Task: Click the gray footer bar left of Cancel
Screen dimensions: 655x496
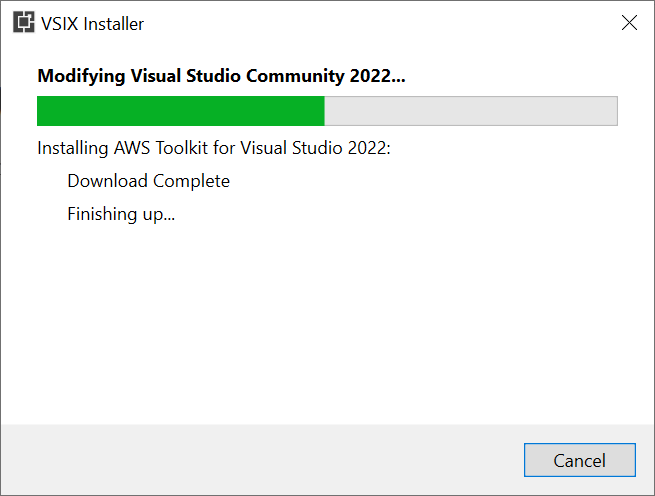Action: tap(259, 460)
